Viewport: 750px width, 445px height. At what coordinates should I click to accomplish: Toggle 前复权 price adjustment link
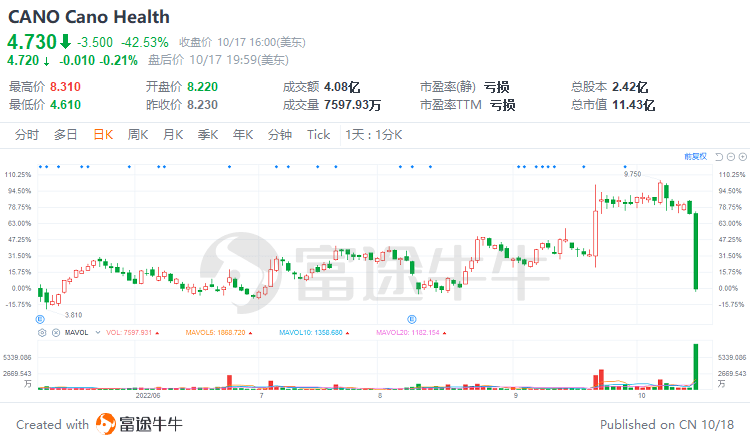(x=696, y=157)
